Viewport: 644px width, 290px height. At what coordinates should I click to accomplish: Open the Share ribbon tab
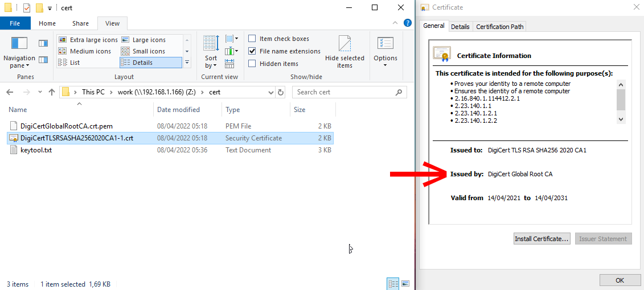(x=80, y=23)
